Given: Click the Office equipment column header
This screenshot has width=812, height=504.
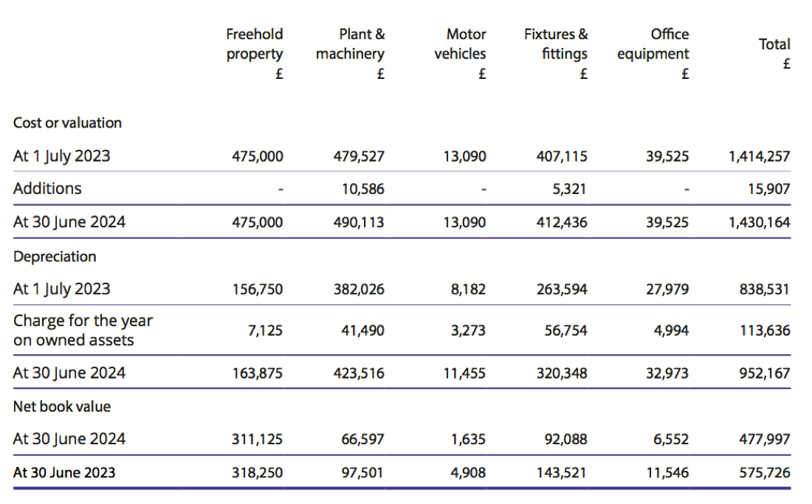Looking at the screenshot, I should 653,44.
